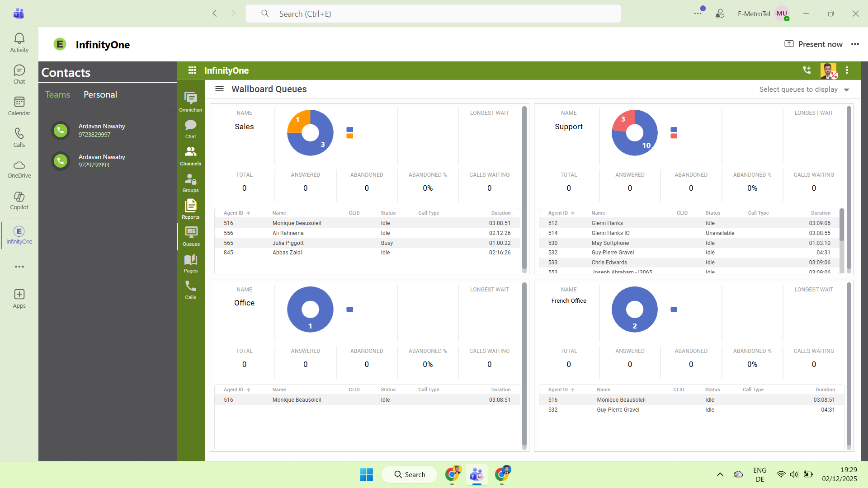This screenshot has width=868, height=488.
Task: Click the red legend swatch in Support
Action: pyautogui.click(x=674, y=136)
